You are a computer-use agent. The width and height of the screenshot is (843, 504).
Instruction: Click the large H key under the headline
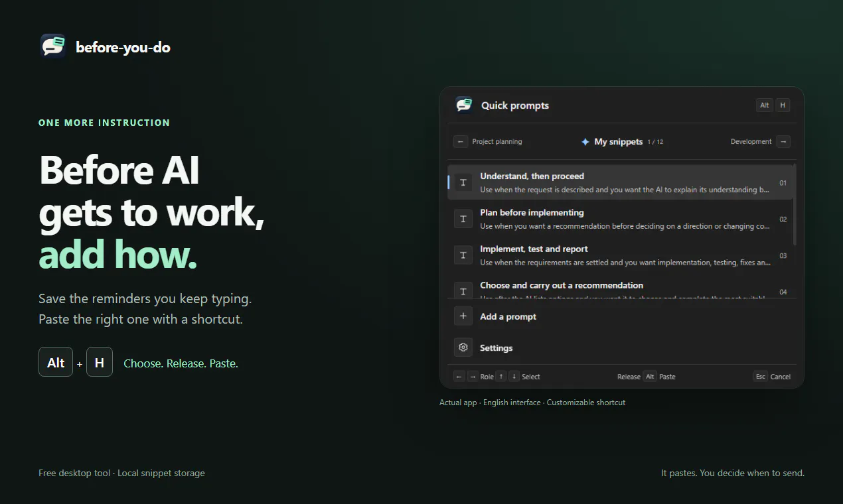tap(100, 362)
